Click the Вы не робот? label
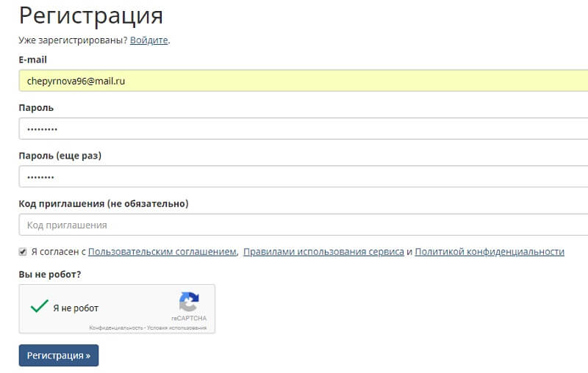588x373 pixels. 50,274
